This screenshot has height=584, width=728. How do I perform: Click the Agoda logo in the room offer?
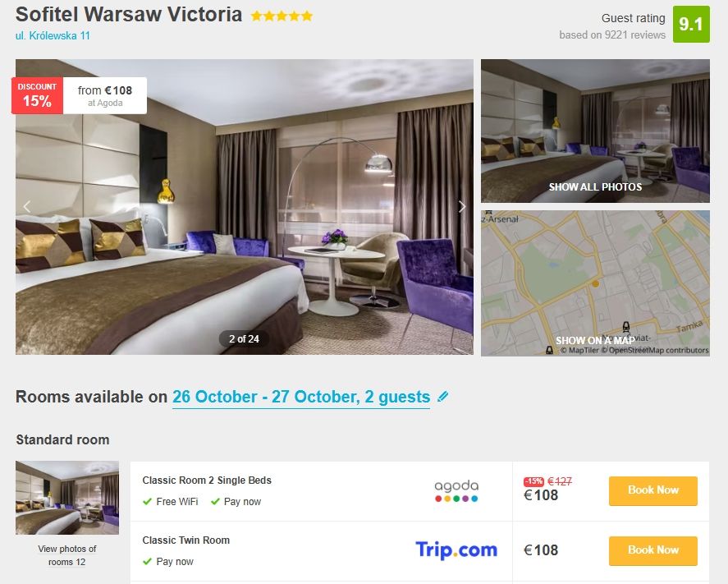click(x=456, y=491)
